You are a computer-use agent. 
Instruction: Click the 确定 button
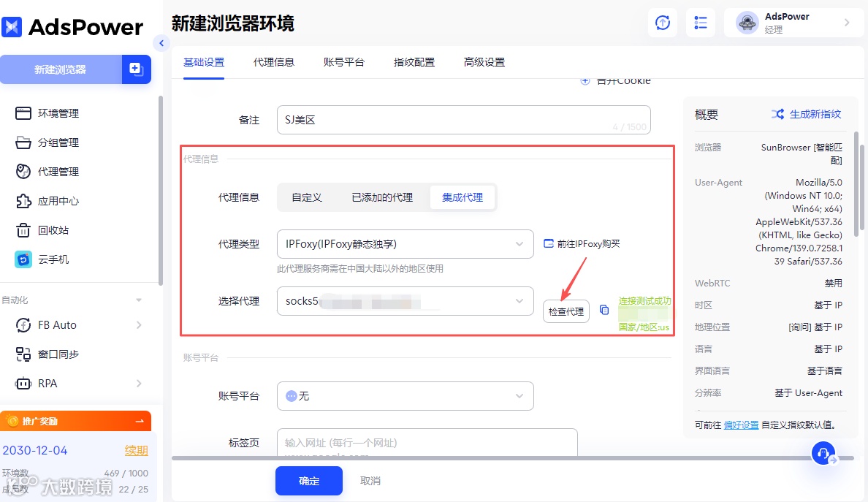click(x=309, y=481)
